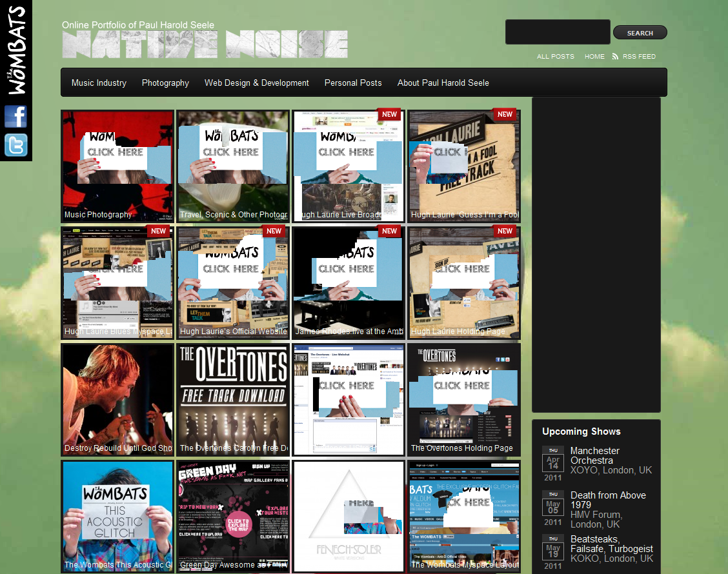
Task: Click the 'KOKO, London, UK' venue text
Action: point(611,559)
